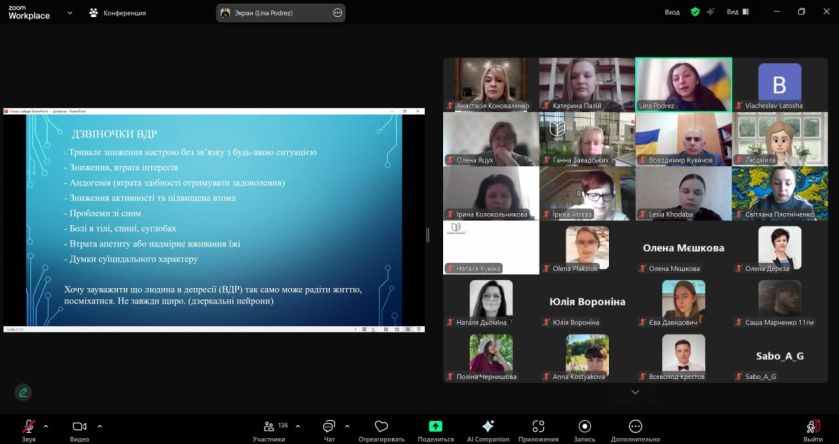
Task: Open video options arrow next to Видео
Action: pyautogui.click(x=100, y=426)
